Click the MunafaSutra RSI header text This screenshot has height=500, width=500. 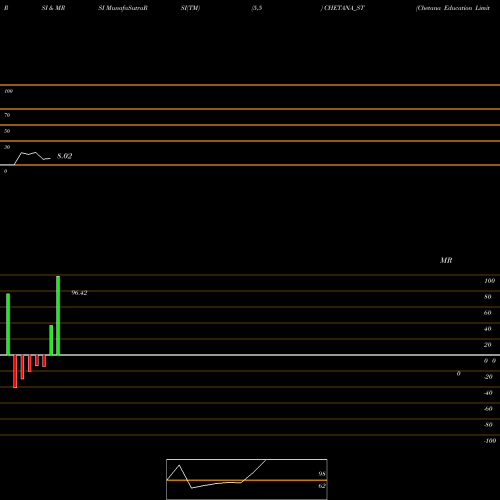click(x=123, y=8)
